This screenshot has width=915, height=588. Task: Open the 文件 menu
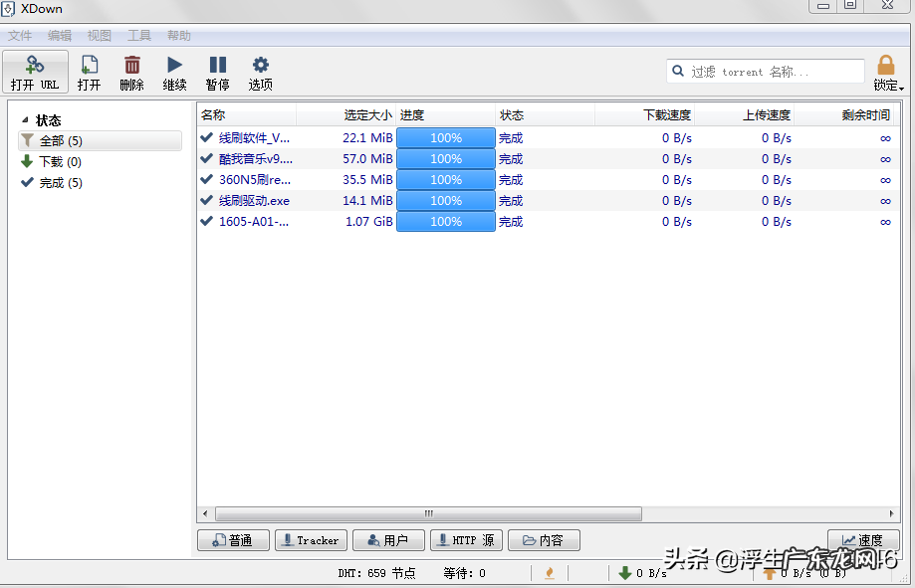(20, 36)
